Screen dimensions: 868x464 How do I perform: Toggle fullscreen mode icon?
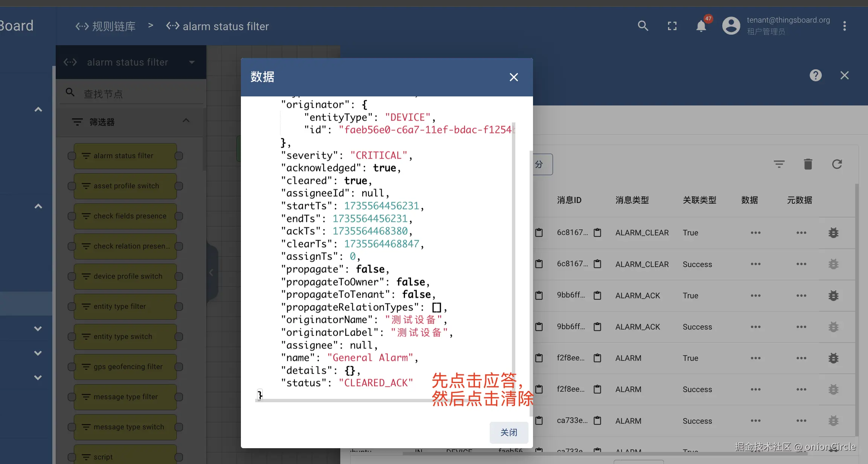coord(672,26)
